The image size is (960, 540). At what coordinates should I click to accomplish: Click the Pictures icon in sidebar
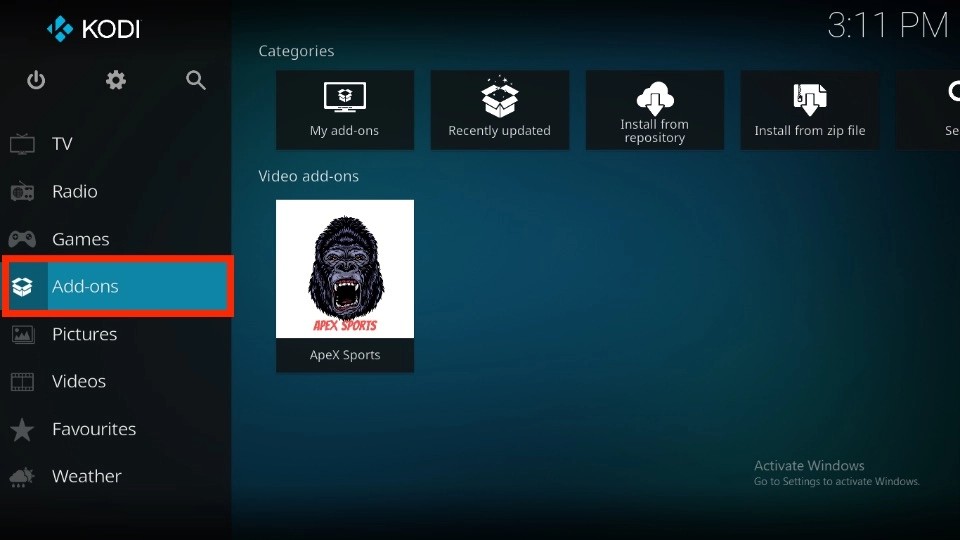(23, 334)
